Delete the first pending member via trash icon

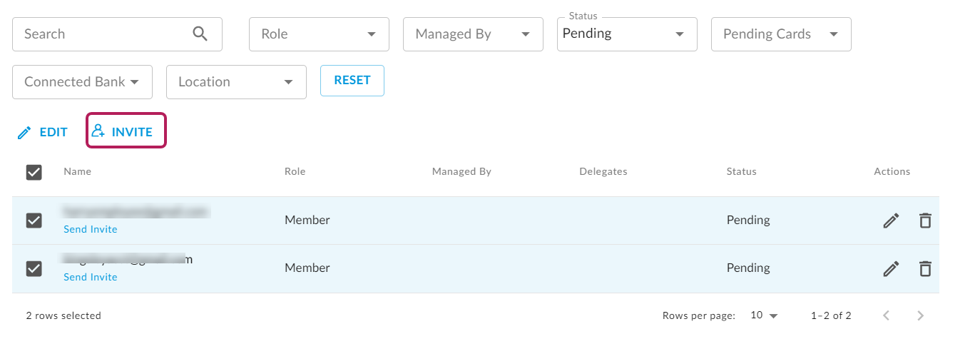pyautogui.click(x=925, y=221)
